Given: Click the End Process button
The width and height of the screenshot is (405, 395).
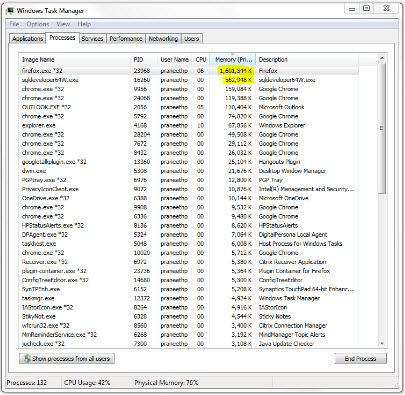Looking at the screenshot, I should pyautogui.click(x=361, y=359).
